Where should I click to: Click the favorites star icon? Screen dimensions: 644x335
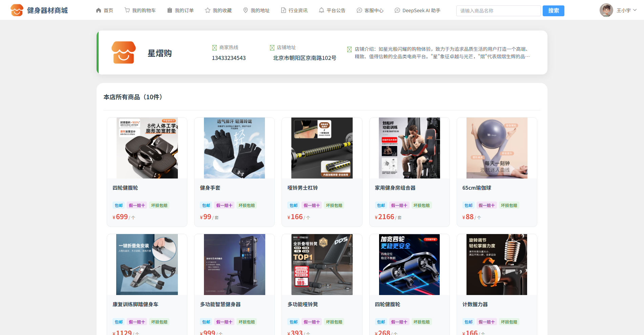click(x=208, y=11)
